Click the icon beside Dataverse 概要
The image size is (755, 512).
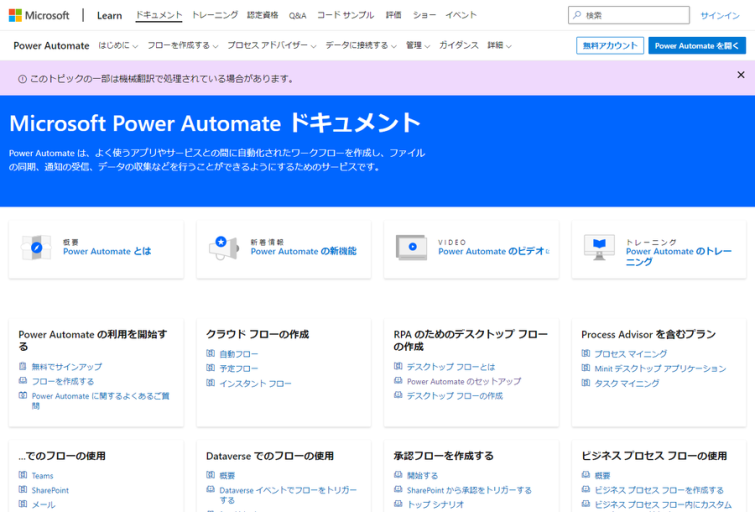pos(210,475)
